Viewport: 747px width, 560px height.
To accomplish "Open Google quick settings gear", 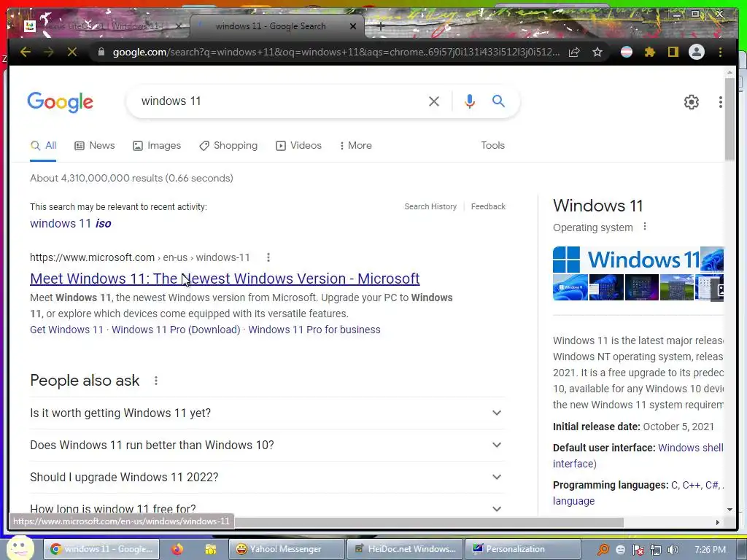I will [x=692, y=102].
